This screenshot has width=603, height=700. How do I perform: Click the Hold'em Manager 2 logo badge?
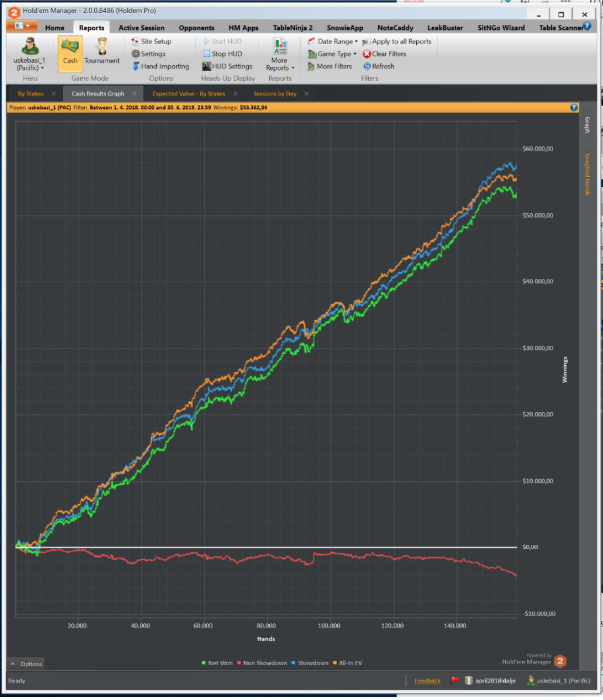[x=560, y=661]
